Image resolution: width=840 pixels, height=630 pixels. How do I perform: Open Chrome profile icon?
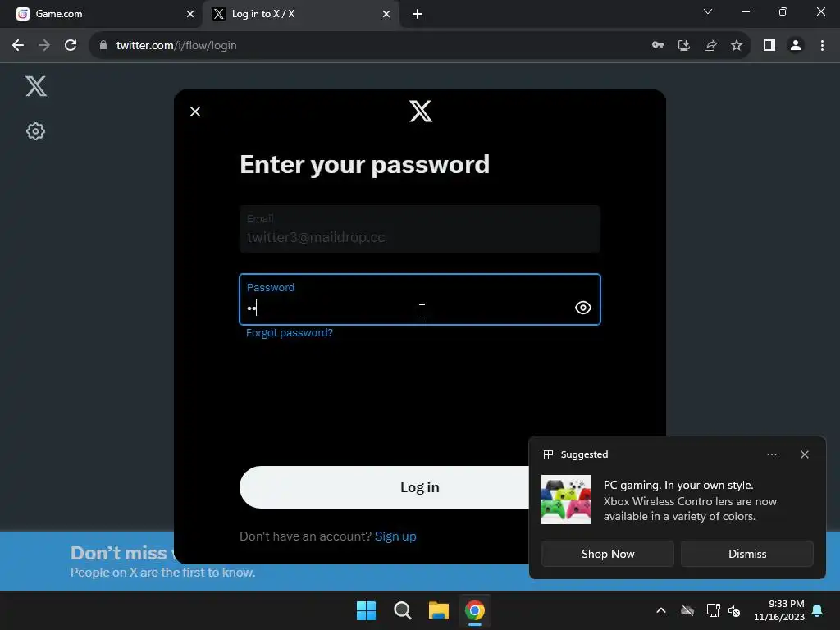click(796, 46)
